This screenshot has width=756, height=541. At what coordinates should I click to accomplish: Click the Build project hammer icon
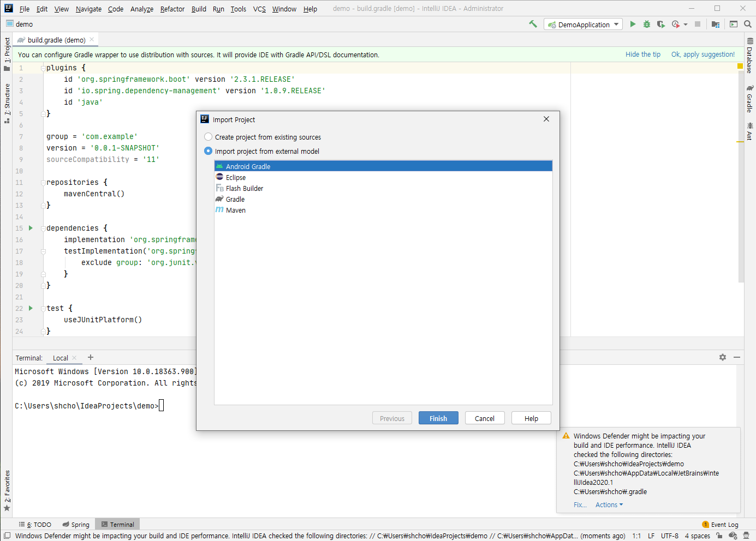[x=533, y=24]
